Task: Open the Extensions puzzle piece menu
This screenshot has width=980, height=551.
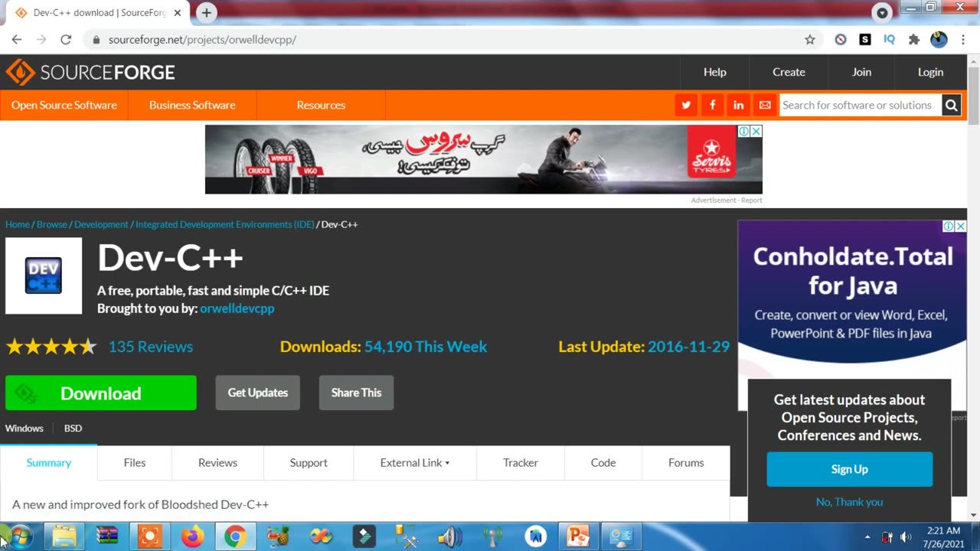Action: [x=914, y=40]
